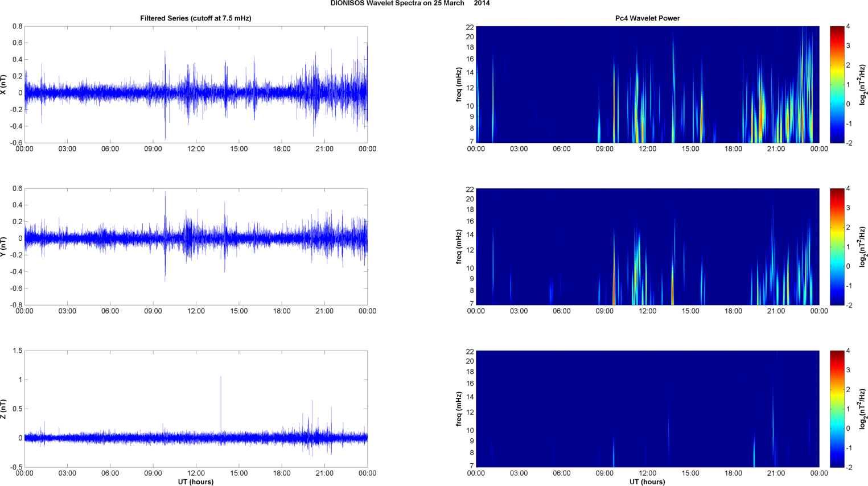
Task: Click the 06:00 tick under the middle spectrogram
Action: (561, 311)
